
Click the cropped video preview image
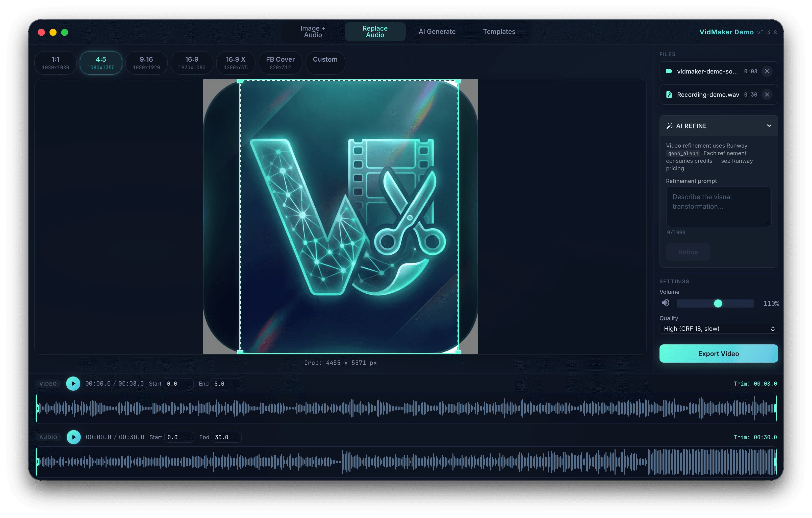pyautogui.click(x=349, y=217)
